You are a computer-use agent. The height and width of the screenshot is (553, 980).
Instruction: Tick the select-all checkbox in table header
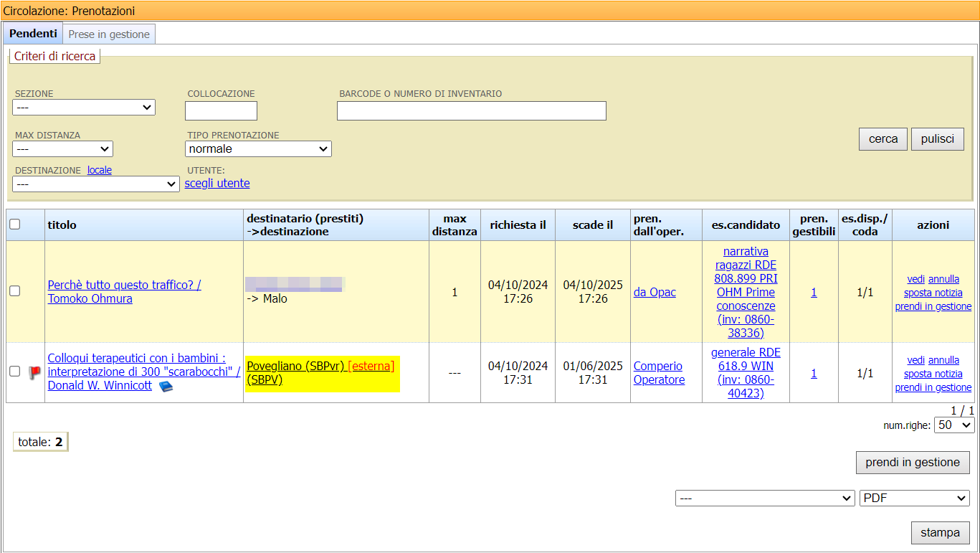[x=15, y=224]
